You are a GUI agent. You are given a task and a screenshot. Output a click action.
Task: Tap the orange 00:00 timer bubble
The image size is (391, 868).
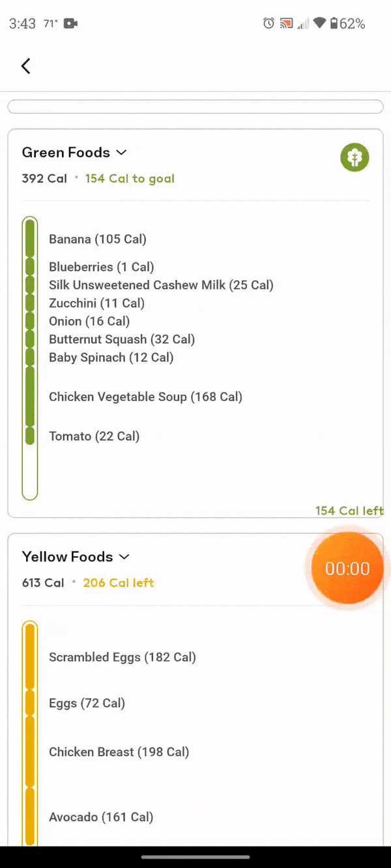coord(347,568)
